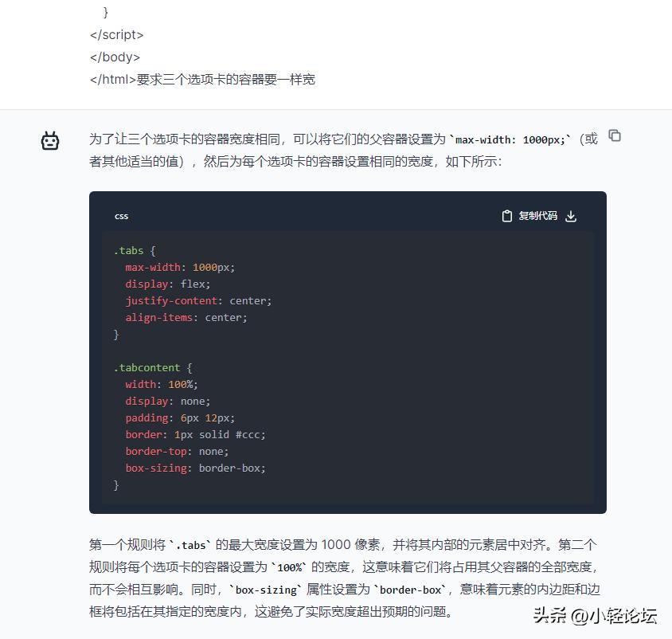The width and height of the screenshot is (672, 639).
Task: Click the clipboard icon next to 复制代码
Action: click(x=506, y=215)
